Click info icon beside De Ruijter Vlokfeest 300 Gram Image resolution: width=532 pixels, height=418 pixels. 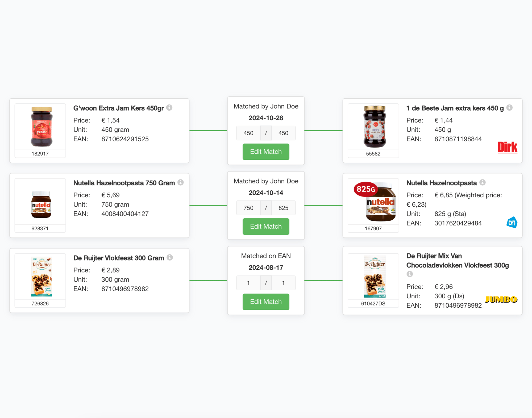(170, 257)
